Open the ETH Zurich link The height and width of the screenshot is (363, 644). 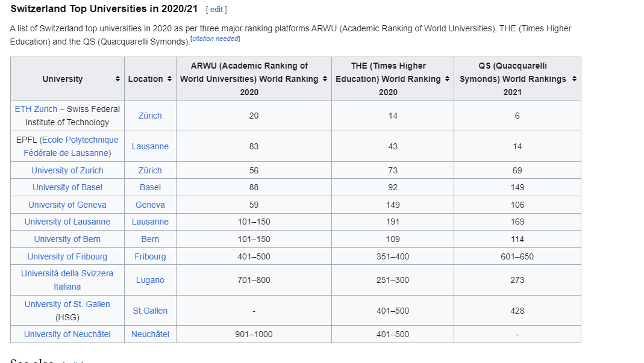pos(36,109)
